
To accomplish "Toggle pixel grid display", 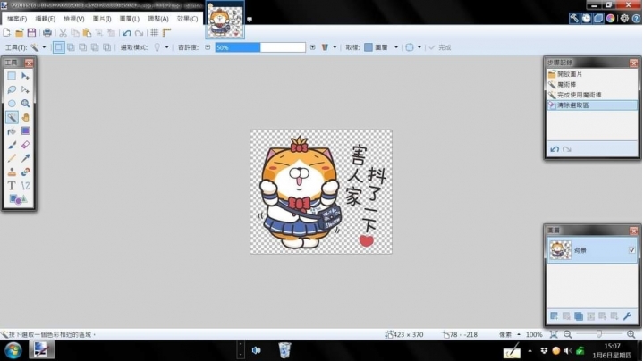I will click(x=155, y=32).
